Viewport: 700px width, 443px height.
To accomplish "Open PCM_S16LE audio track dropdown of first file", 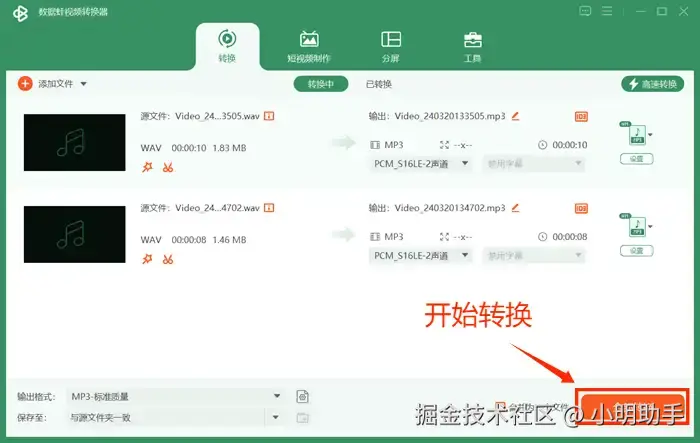I will pos(420,164).
